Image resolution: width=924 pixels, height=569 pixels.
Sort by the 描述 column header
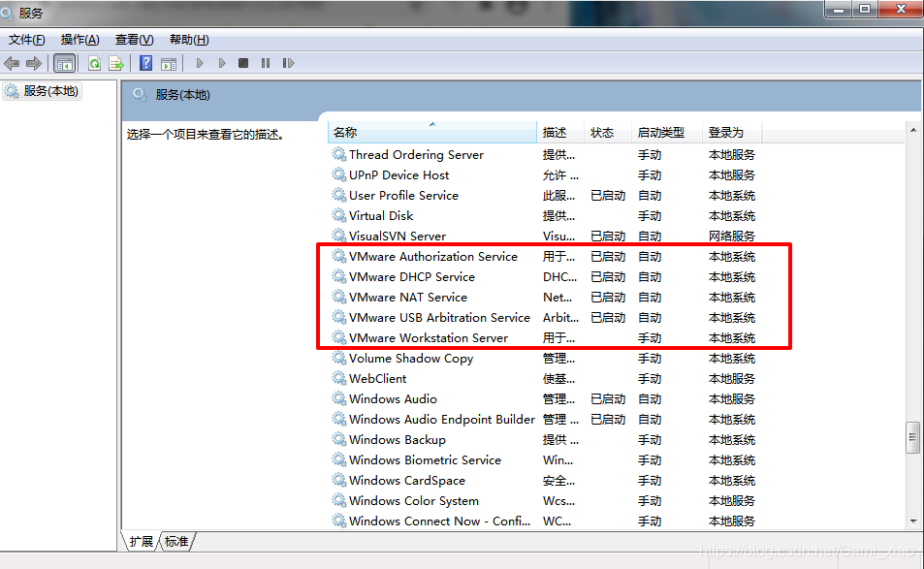(x=560, y=133)
